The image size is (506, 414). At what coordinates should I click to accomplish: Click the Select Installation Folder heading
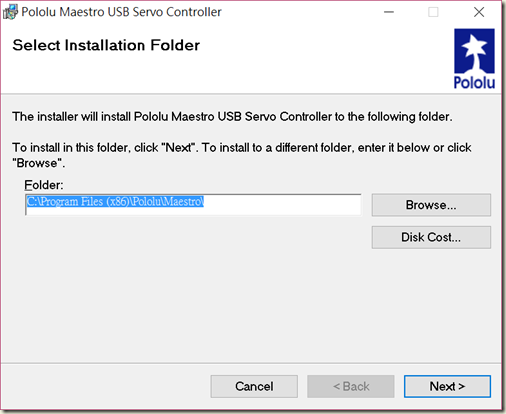[x=106, y=45]
